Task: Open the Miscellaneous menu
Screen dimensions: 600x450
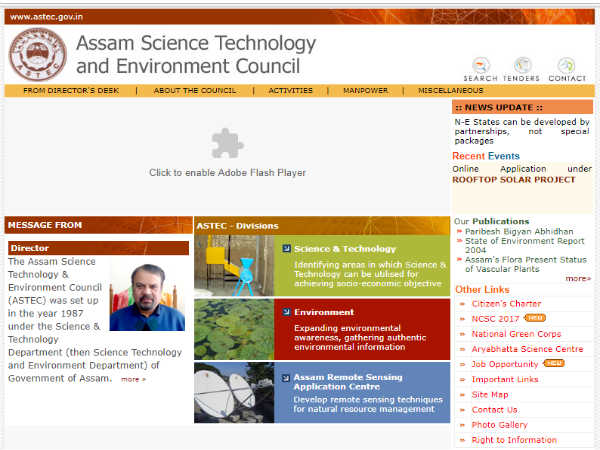Action: tap(451, 91)
